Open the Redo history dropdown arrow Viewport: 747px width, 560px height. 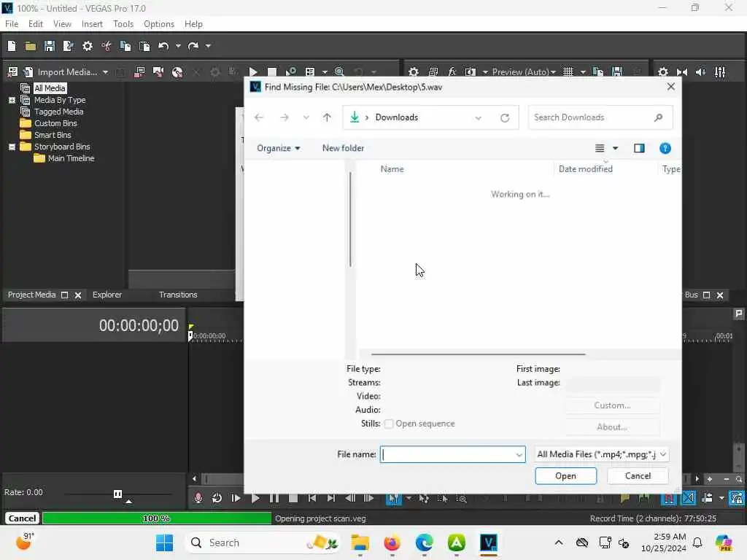tap(208, 46)
